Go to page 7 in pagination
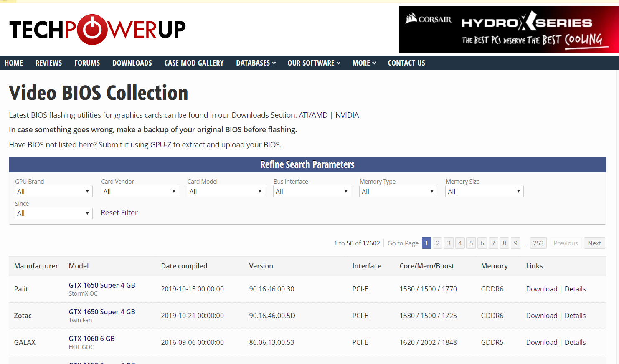 point(493,243)
